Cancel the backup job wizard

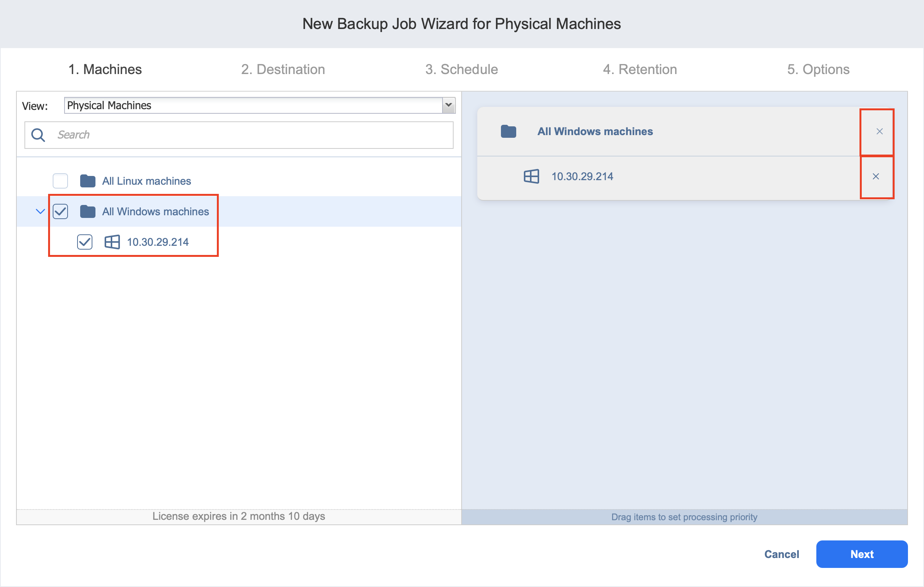point(781,554)
